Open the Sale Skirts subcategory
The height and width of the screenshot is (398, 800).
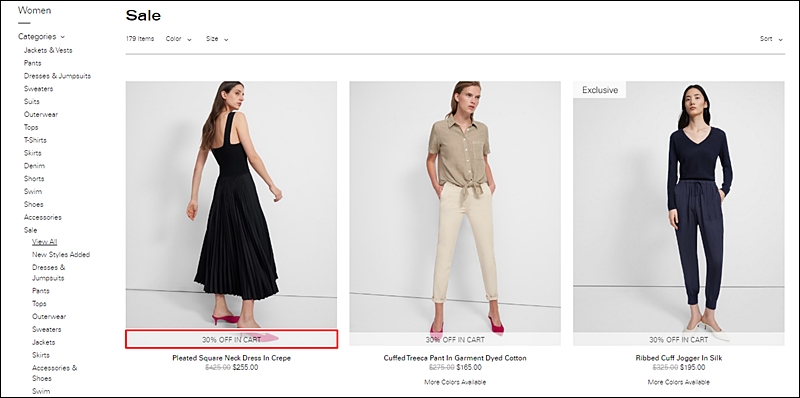(41, 355)
